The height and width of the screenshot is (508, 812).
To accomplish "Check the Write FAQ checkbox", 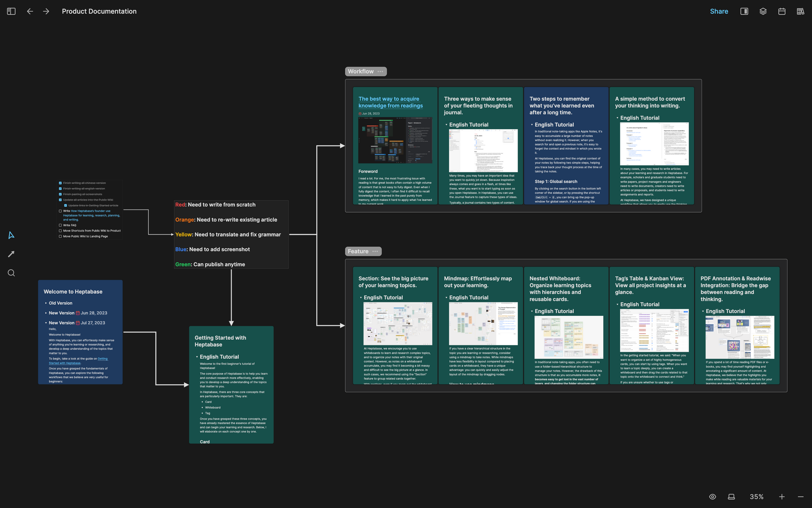I will (60, 225).
